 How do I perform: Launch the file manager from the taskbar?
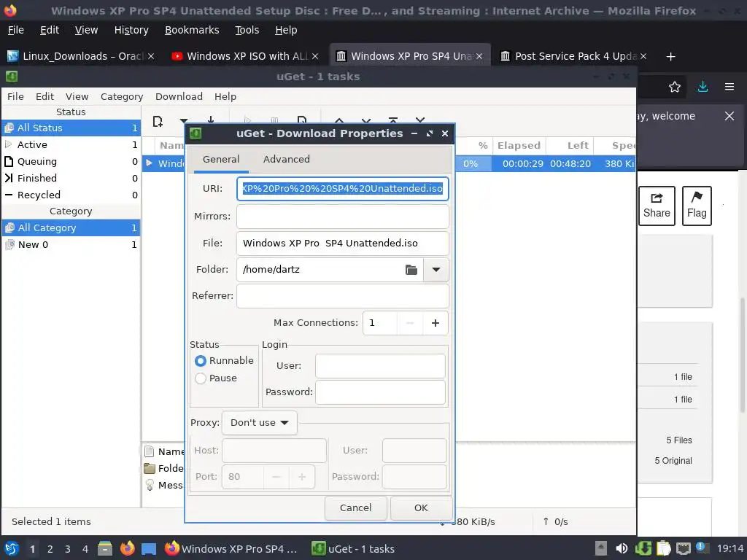105,548
